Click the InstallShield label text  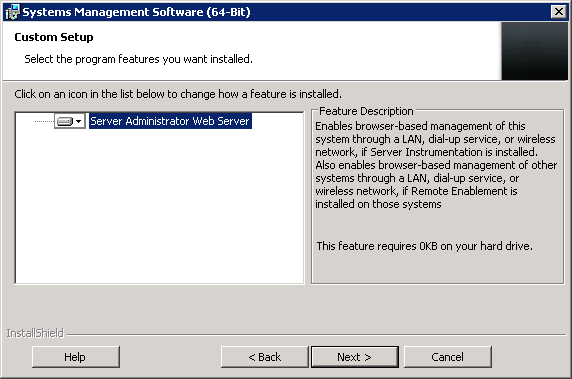coord(35,333)
